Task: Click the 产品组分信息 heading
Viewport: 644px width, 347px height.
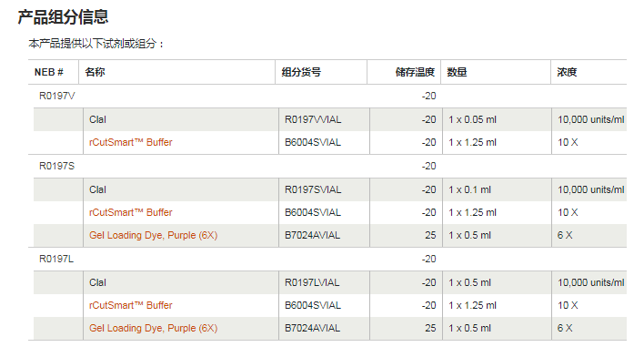Action: click(63, 17)
